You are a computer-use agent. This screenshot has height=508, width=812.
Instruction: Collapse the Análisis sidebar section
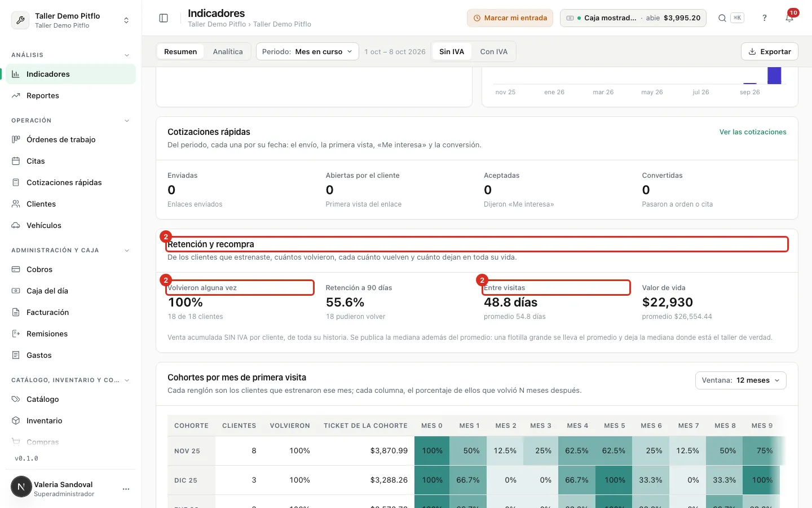[x=127, y=55]
